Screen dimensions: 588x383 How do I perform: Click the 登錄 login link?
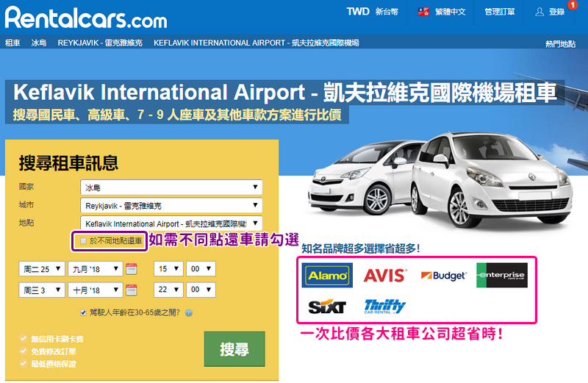tap(556, 12)
